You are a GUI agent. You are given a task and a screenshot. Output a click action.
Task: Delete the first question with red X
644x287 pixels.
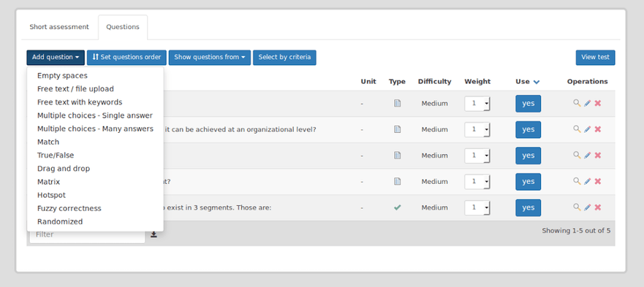[598, 103]
